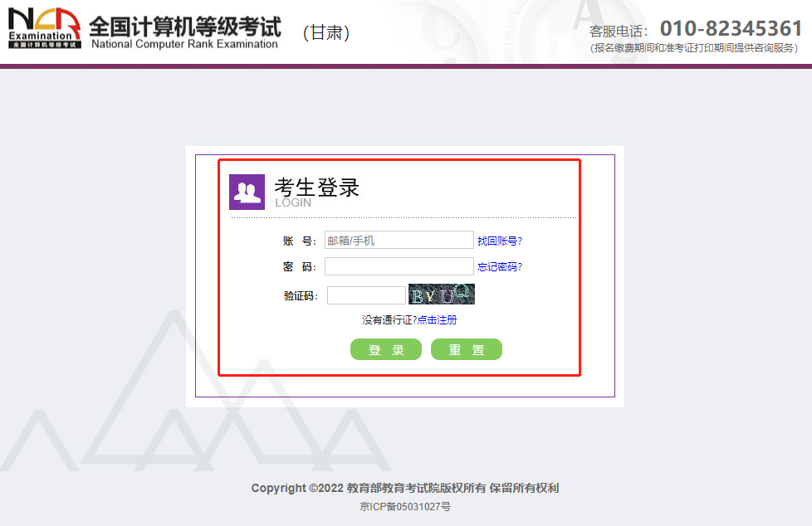Viewport: 812px width, 526px height.
Task: Click the captcha (验证码) input field
Action: click(x=366, y=295)
